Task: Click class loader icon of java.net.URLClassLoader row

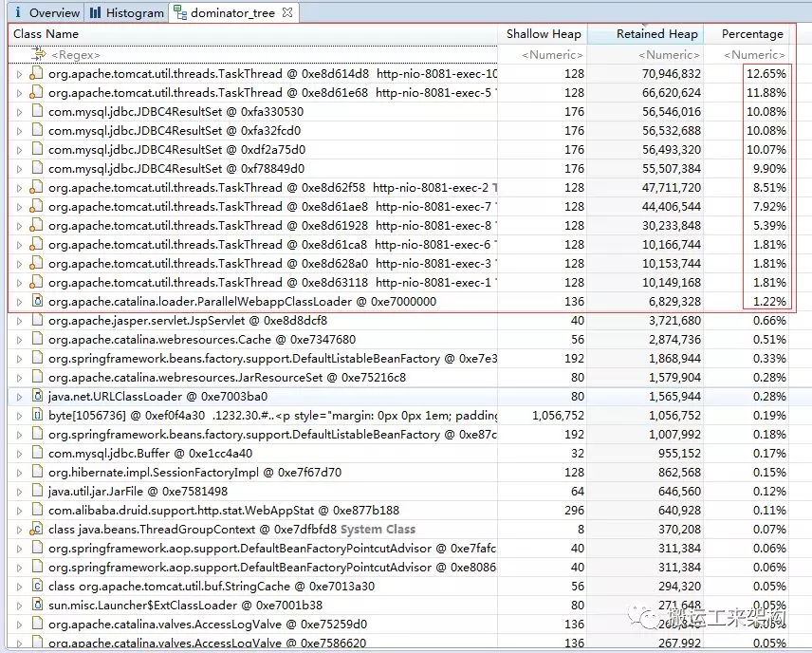Action: pyautogui.click(x=37, y=396)
